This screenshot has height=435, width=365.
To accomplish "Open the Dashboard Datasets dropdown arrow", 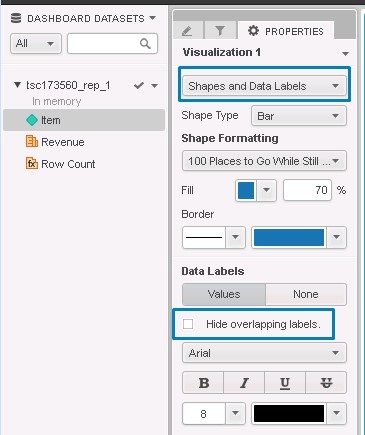I will coord(153,18).
